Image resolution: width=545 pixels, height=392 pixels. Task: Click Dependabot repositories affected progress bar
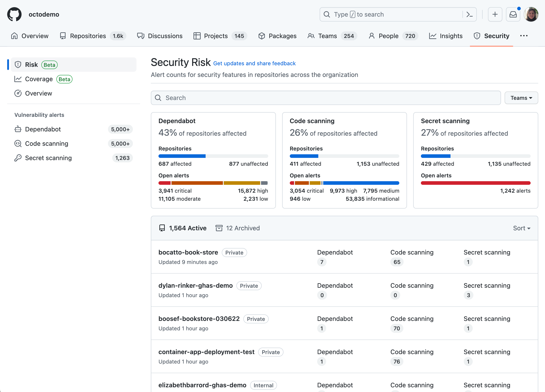pos(213,156)
